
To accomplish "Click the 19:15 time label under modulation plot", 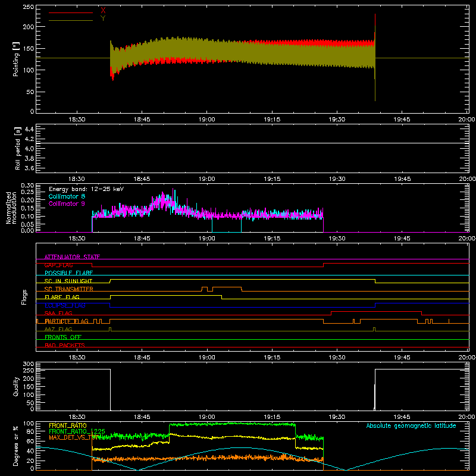I will point(272,239).
